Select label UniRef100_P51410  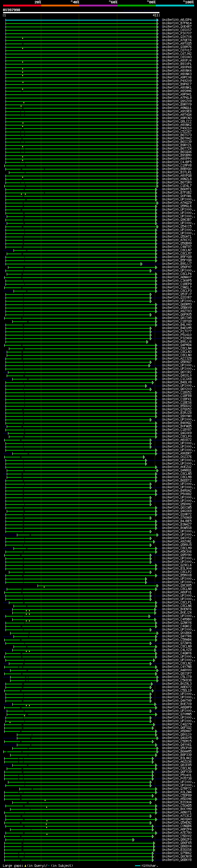[177, 335]
